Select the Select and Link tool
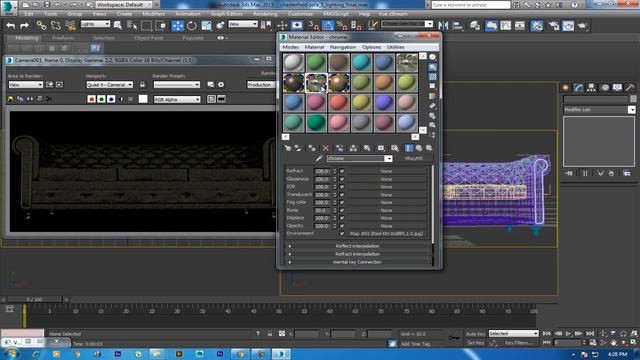The height and width of the screenshot is (360, 640). 41,26
